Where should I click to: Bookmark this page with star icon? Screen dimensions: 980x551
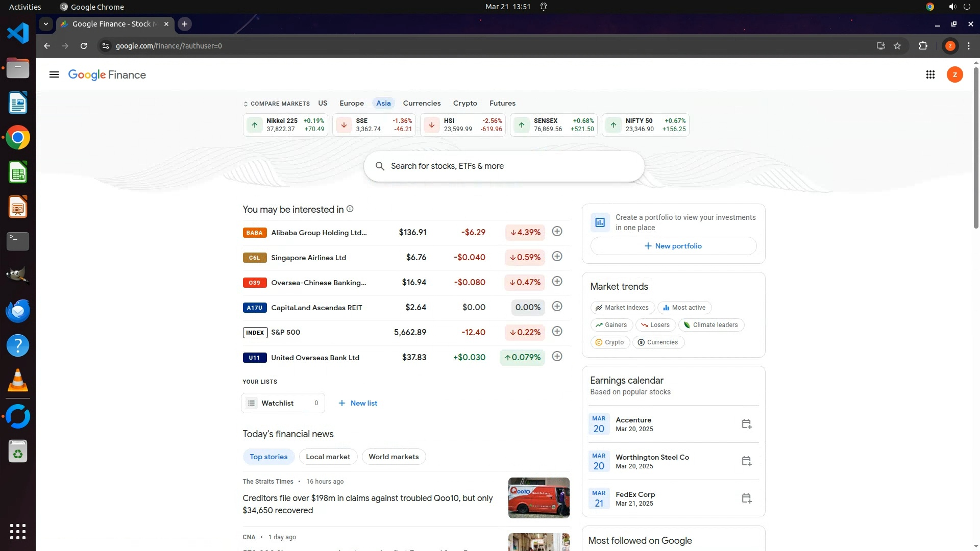click(x=897, y=46)
